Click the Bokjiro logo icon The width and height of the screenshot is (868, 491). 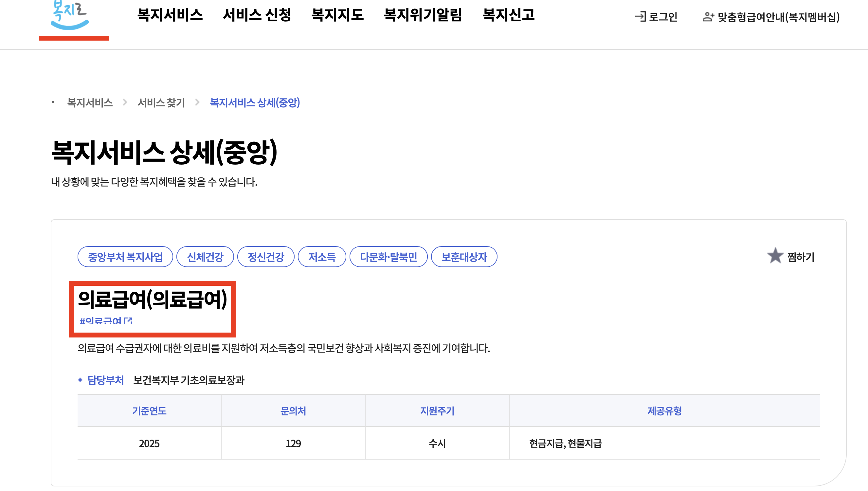pyautogui.click(x=69, y=15)
